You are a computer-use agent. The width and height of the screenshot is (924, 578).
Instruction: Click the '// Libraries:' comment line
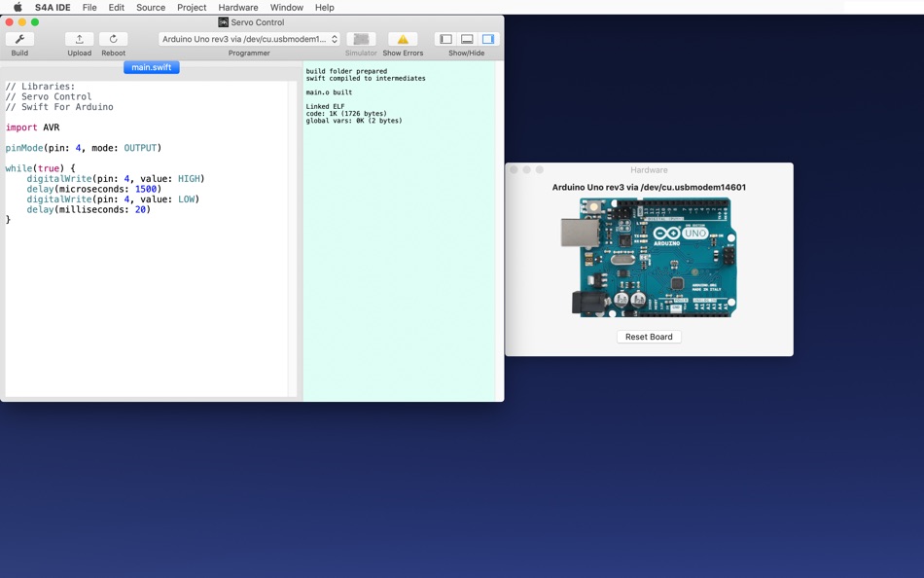pos(40,87)
